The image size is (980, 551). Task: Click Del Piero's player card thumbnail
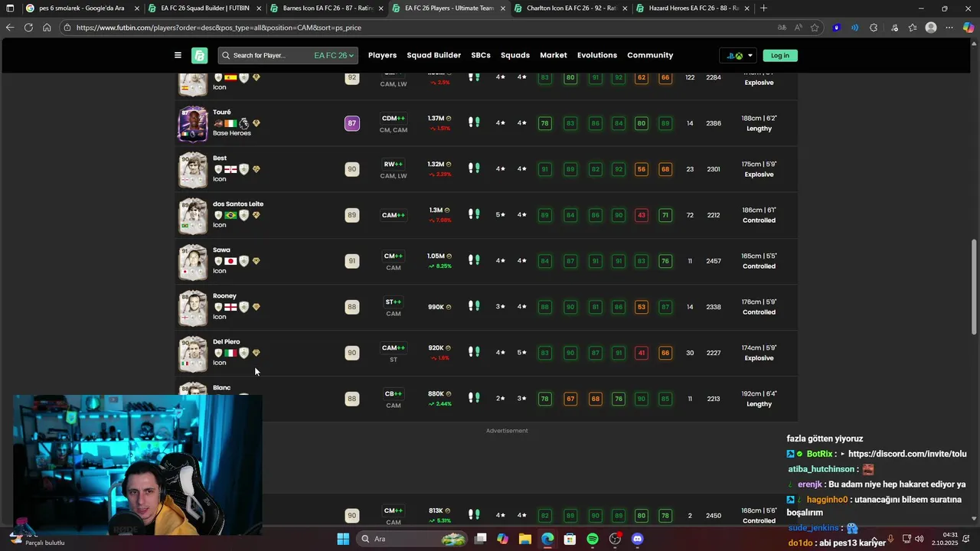pos(193,353)
